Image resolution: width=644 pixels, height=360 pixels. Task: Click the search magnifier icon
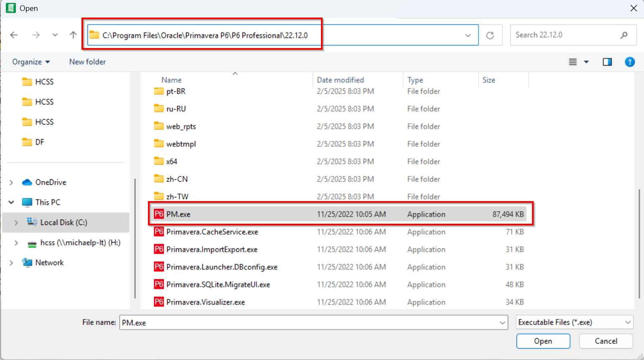pyautogui.click(x=624, y=35)
